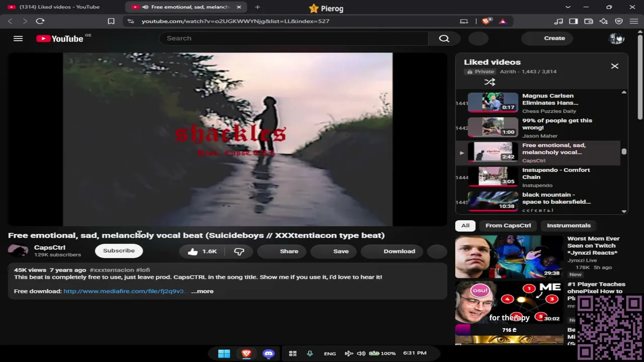
Task: Subscribe to CapsCtrl channel
Action: point(119,250)
